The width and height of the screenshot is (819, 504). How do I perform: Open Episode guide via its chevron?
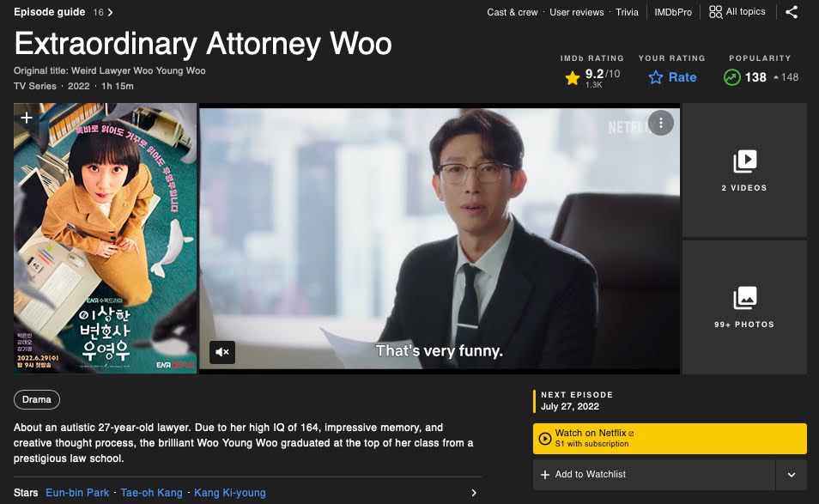click(x=110, y=12)
